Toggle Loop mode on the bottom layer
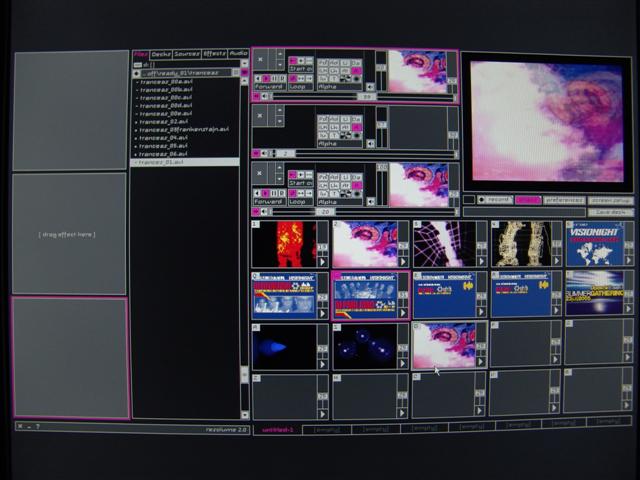 click(x=299, y=201)
